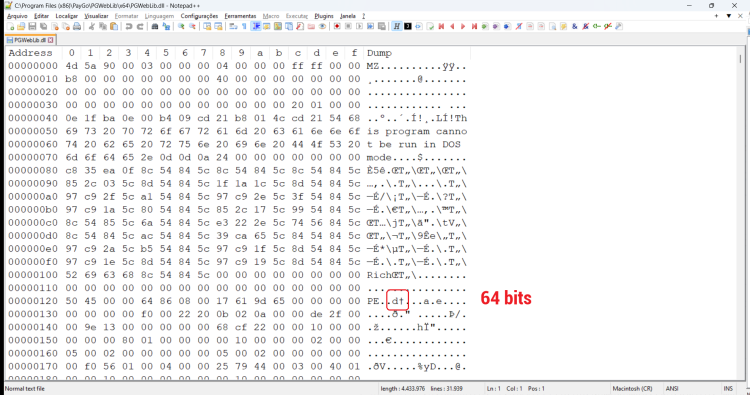
Task: Close the document using menu bar X
Action: click(740, 16)
